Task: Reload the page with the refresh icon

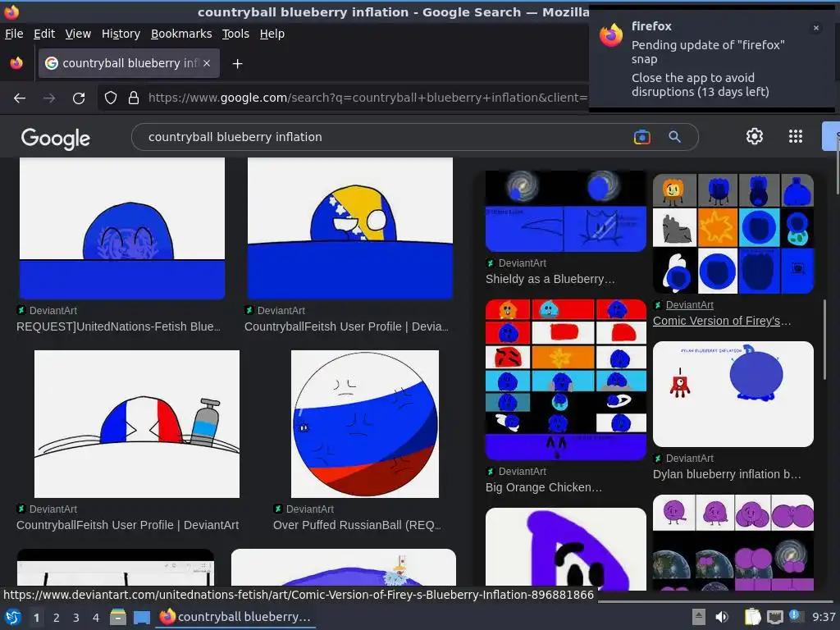Action: pos(79,98)
